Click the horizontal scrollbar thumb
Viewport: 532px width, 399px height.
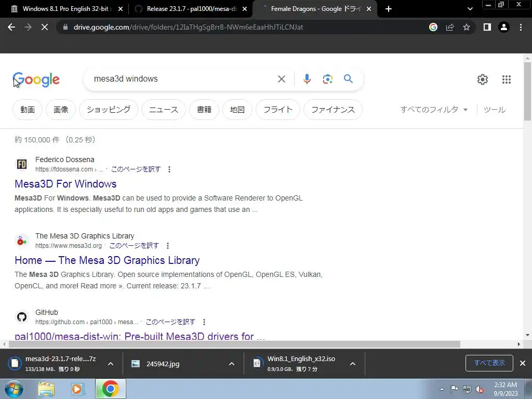[234, 344]
